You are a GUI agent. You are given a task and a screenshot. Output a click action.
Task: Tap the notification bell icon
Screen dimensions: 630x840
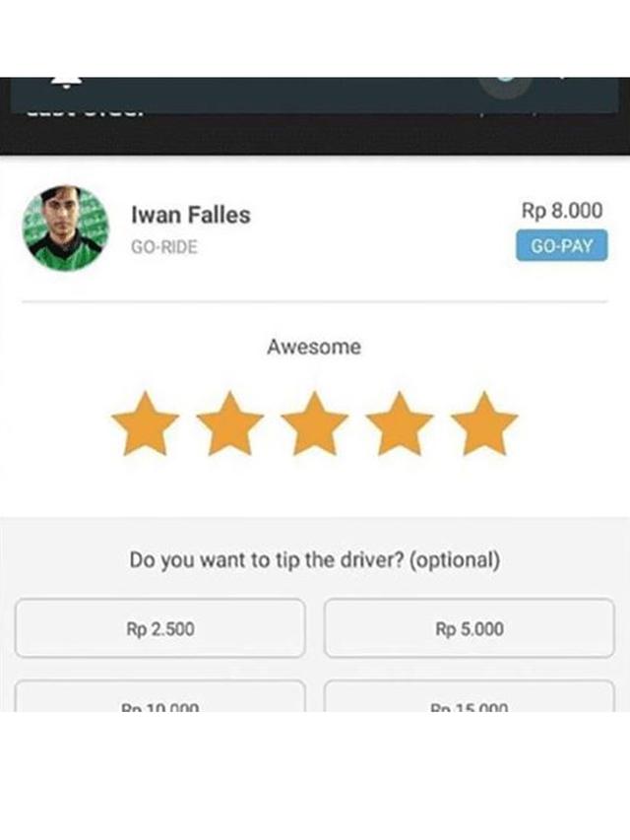point(67,84)
